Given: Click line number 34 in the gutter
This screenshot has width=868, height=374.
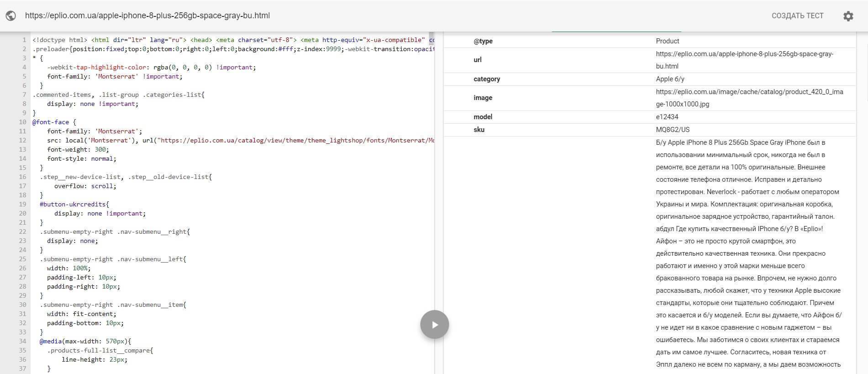Looking at the screenshot, I should tap(22, 341).
